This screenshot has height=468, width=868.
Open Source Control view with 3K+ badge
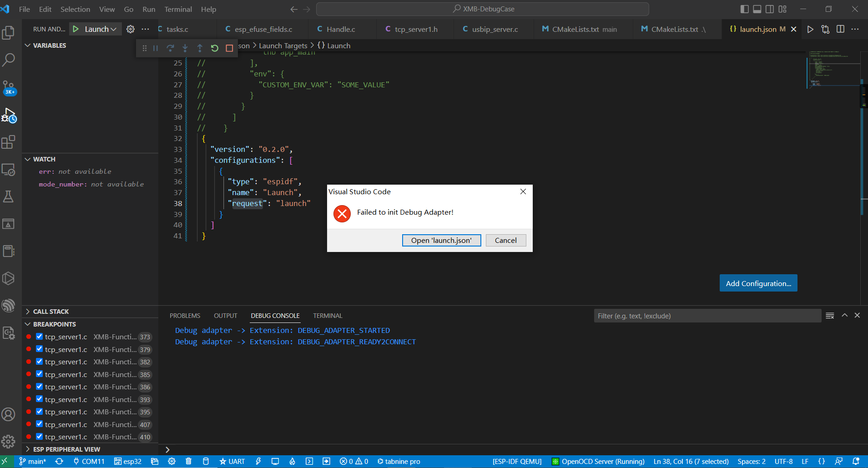[9, 88]
